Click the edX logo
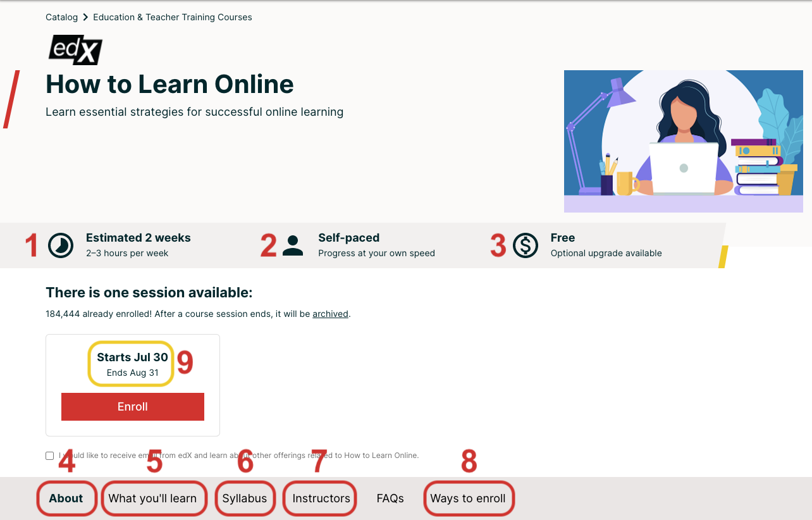Image resolution: width=812 pixels, height=520 pixels. pos(75,50)
